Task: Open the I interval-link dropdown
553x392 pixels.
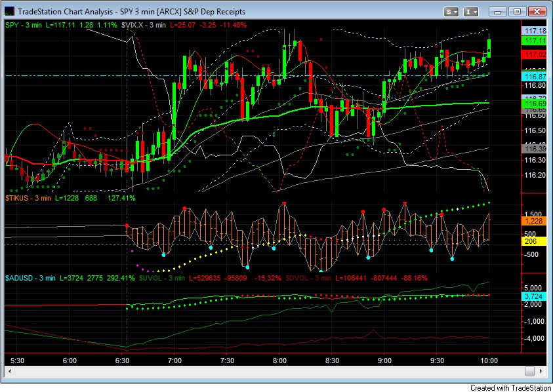Action: tap(471, 12)
